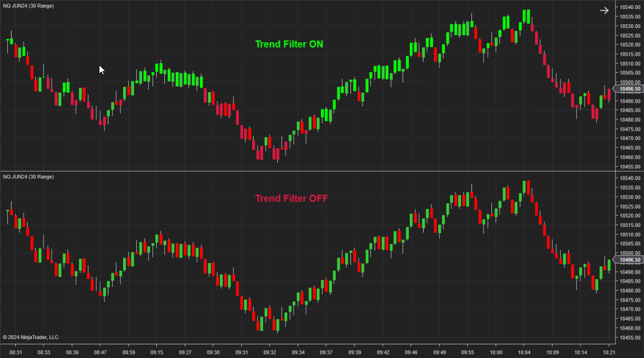Click the '© 2024 NinjaTrader, LLC' text
The height and width of the screenshot is (358, 644).
pyautogui.click(x=31, y=337)
